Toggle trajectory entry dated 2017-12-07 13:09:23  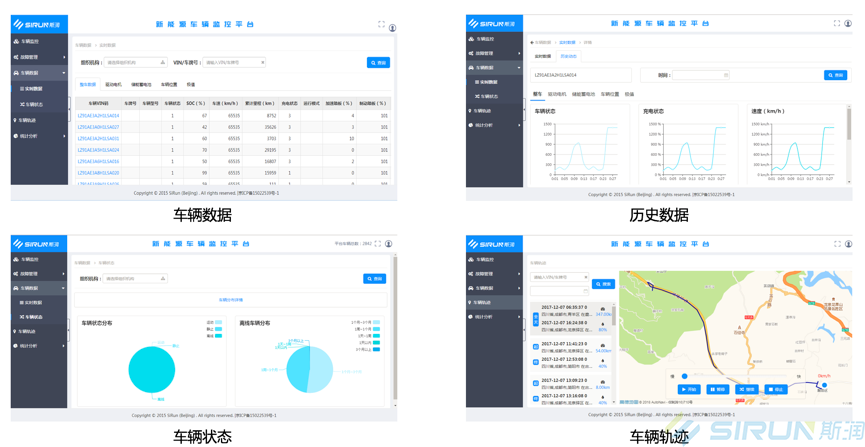pyautogui.click(x=536, y=383)
